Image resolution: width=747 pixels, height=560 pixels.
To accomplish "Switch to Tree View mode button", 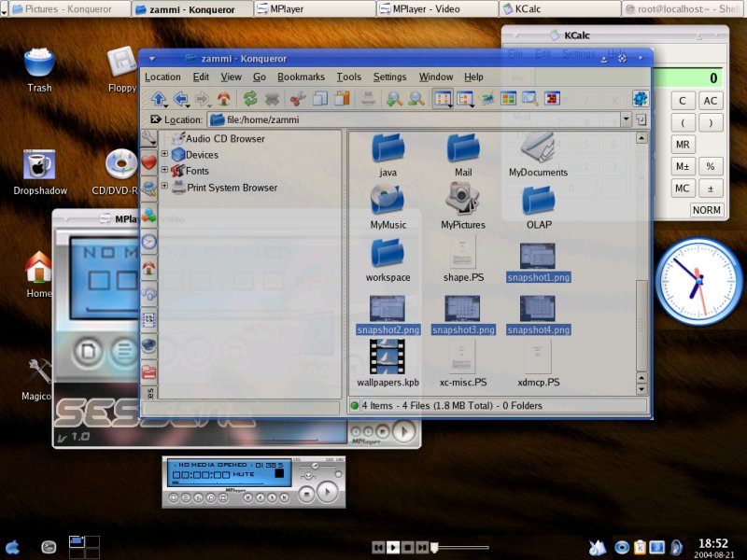I will point(463,99).
